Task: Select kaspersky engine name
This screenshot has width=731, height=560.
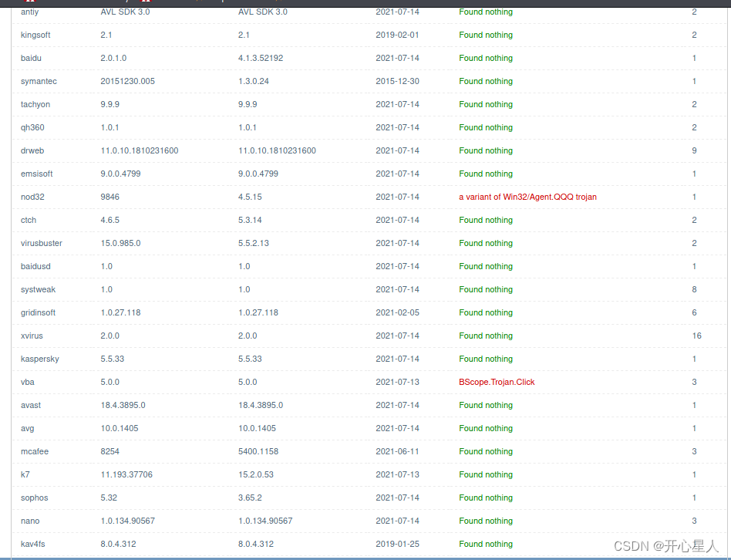Action: point(39,359)
